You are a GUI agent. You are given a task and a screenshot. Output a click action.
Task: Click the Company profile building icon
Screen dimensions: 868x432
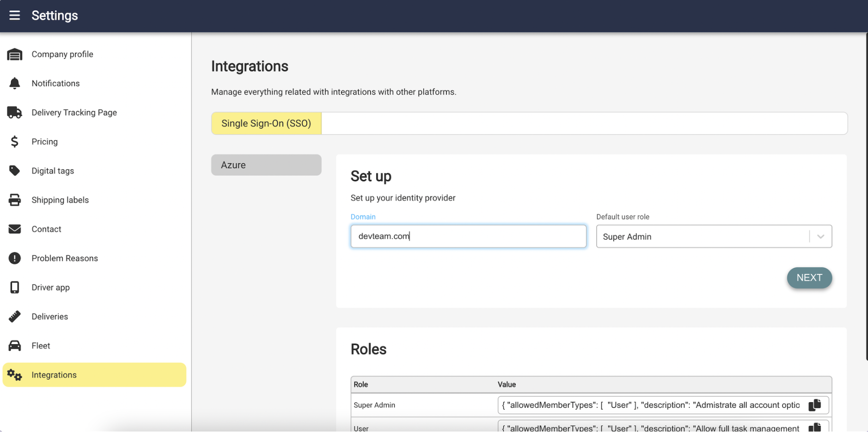pyautogui.click(x=14, y=55)
